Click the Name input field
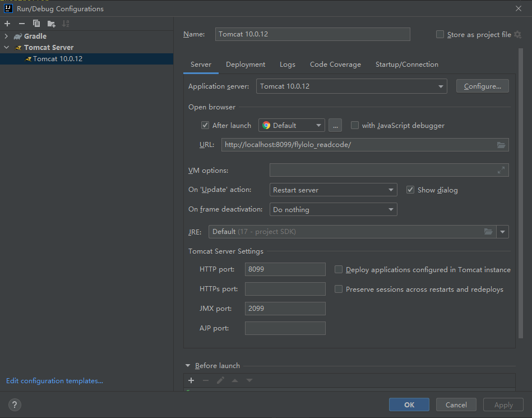The image size is (532, 418). pos(312,34)
